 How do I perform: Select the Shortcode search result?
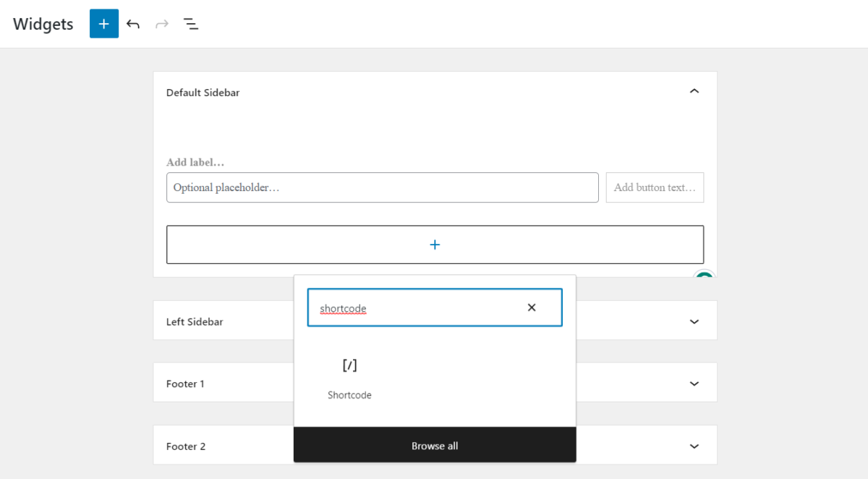pyautogui.click(x=349, y=376)
